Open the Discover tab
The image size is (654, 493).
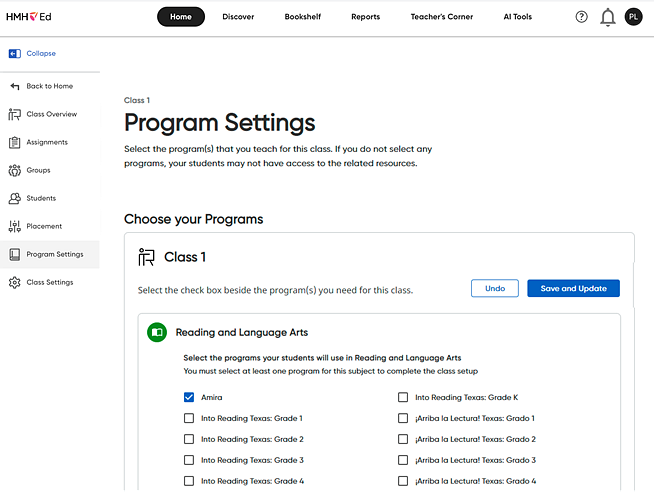tap(238, 17)
